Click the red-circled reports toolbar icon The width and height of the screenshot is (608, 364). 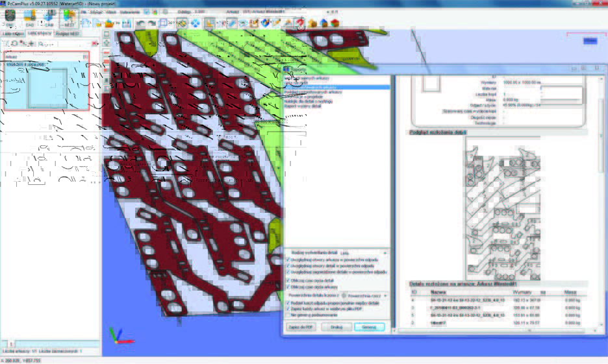[299, 23]
